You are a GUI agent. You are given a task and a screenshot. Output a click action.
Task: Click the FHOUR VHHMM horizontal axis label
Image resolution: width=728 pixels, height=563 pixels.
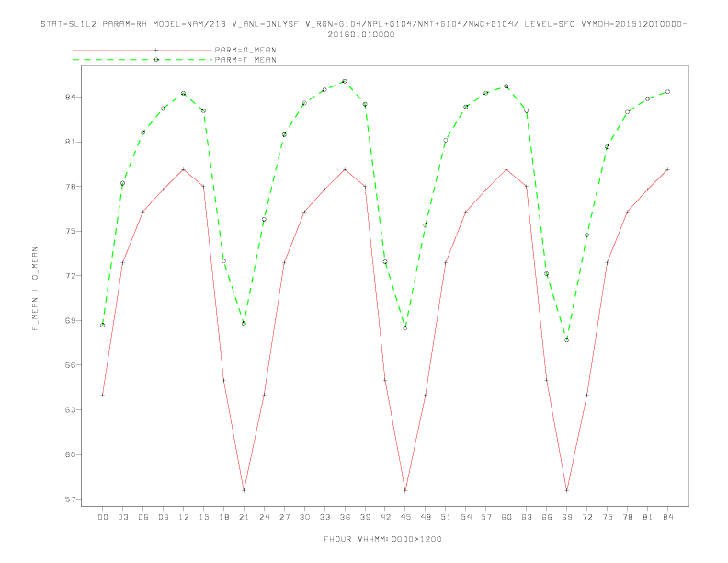pyautogui.click(x=382, y=539)
